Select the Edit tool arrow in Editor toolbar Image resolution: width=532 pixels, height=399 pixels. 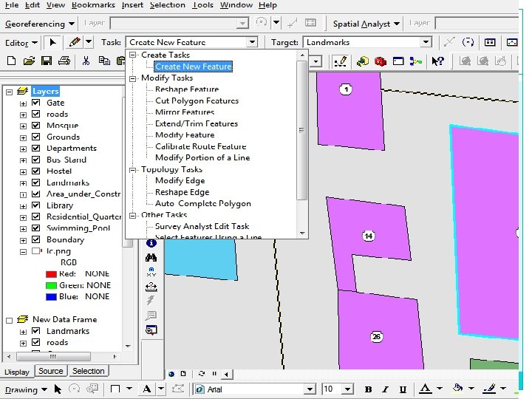52,42
